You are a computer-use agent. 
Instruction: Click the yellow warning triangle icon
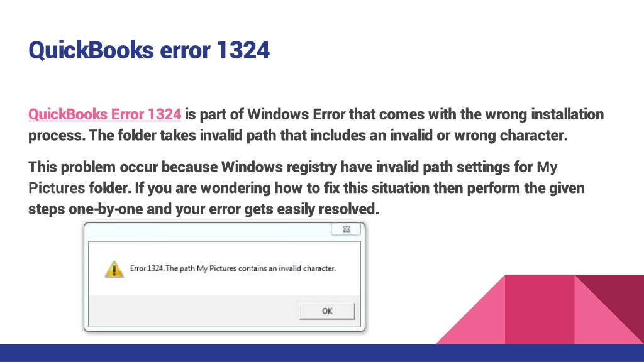(114, 269)
